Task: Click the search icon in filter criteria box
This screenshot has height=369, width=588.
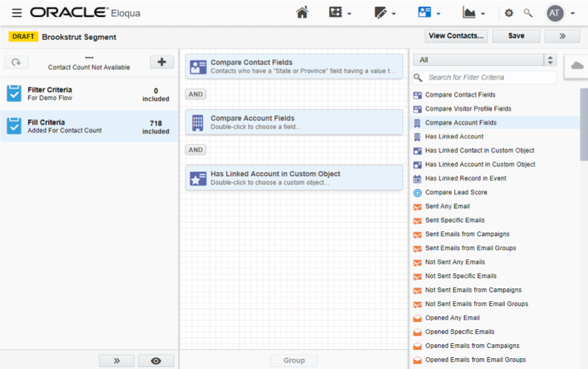Action: click(x=418, y=77)
